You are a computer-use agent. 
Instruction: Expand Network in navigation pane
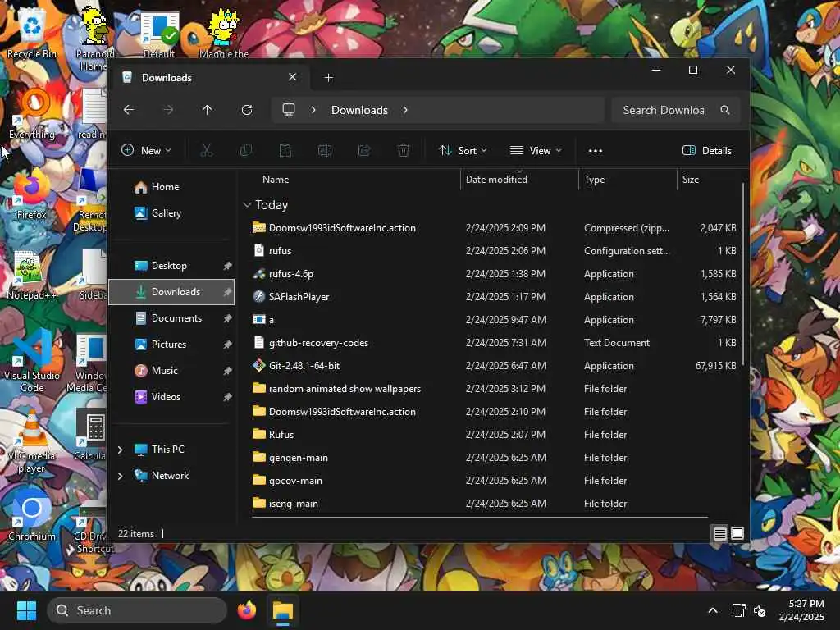121,476
